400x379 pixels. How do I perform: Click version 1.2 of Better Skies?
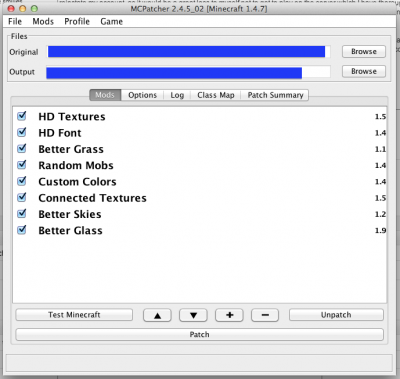pyautogui.click(x=380, y=214)
